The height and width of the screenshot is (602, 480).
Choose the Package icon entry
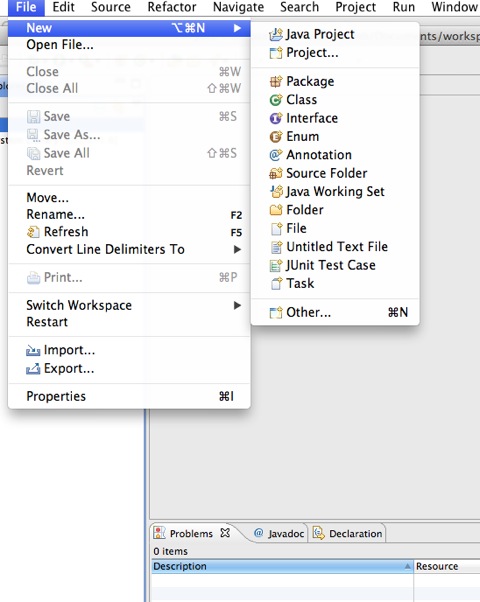276,81
